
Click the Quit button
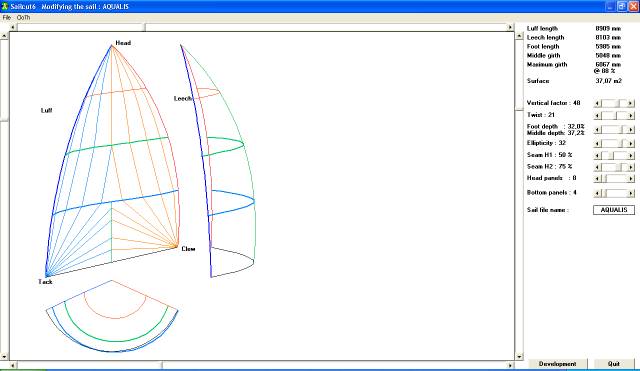point(614,364)
